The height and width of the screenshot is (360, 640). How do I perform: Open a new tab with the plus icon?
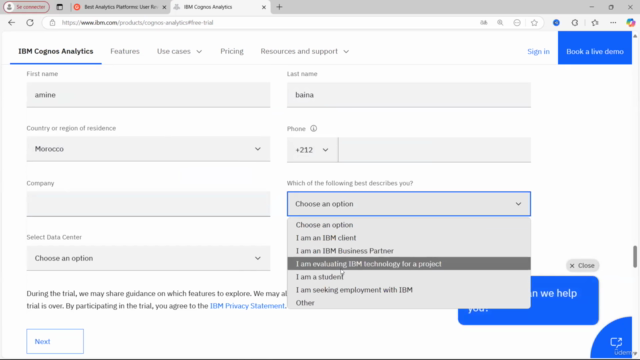click(279, 7)
